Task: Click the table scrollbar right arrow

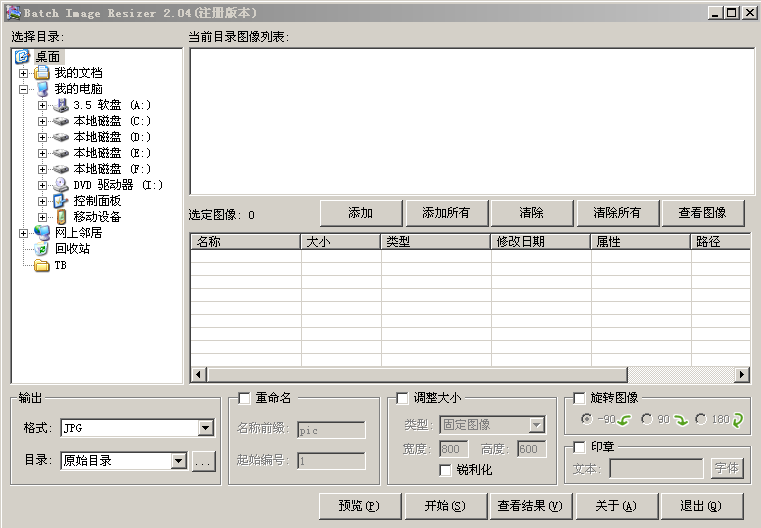Action: click(x=741, y=375)
